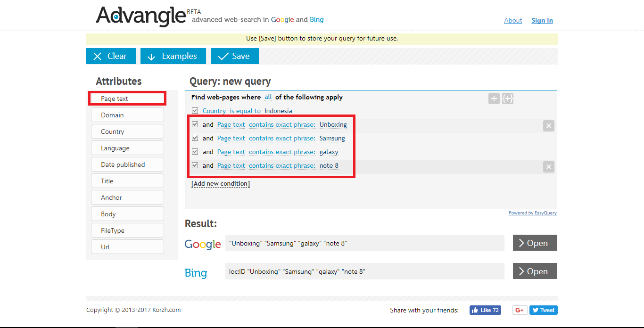Viewport: 644px width, 328px height.
Task: Open the 'is equal to' operator dropdown
Action: point(245,111)
